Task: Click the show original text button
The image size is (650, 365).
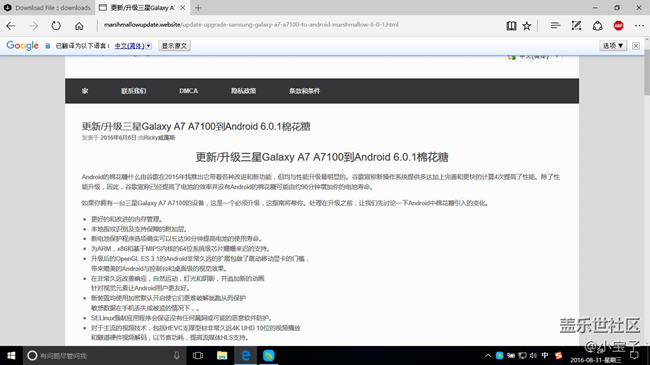Action: pos(174,46)
